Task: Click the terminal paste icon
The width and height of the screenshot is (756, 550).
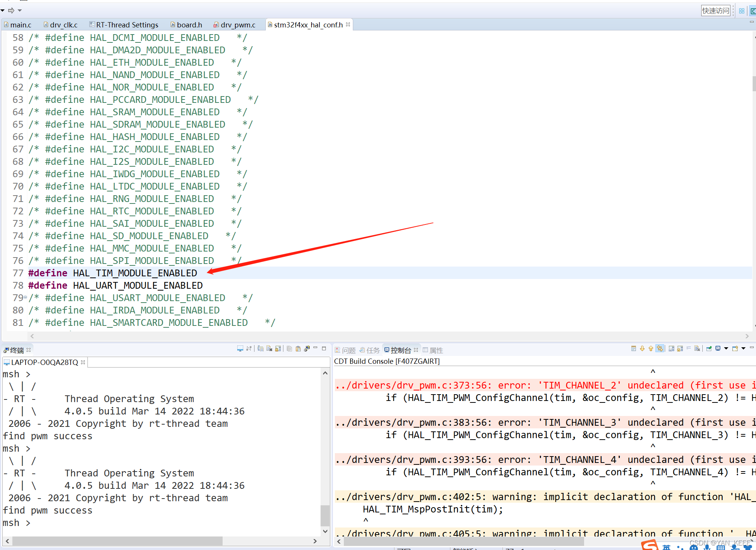Action: [x=298, y=348]
